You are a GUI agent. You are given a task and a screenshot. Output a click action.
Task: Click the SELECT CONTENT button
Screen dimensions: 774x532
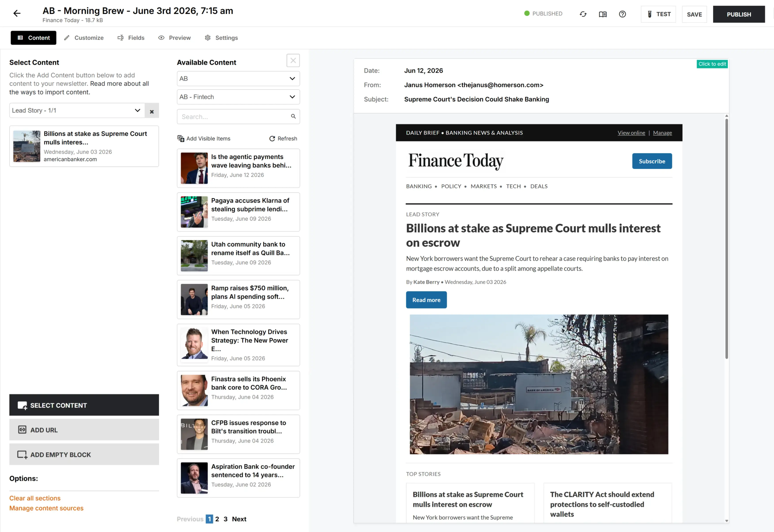(84, 405)
